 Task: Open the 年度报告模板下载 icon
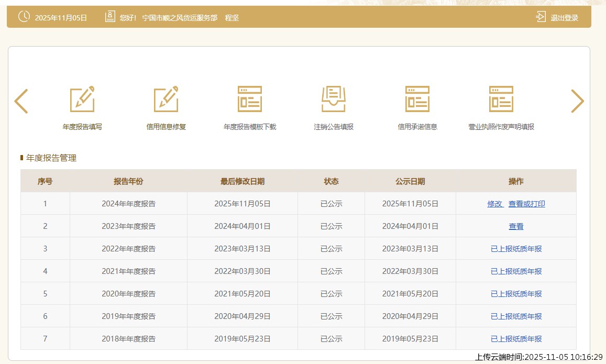pos(250,99)
